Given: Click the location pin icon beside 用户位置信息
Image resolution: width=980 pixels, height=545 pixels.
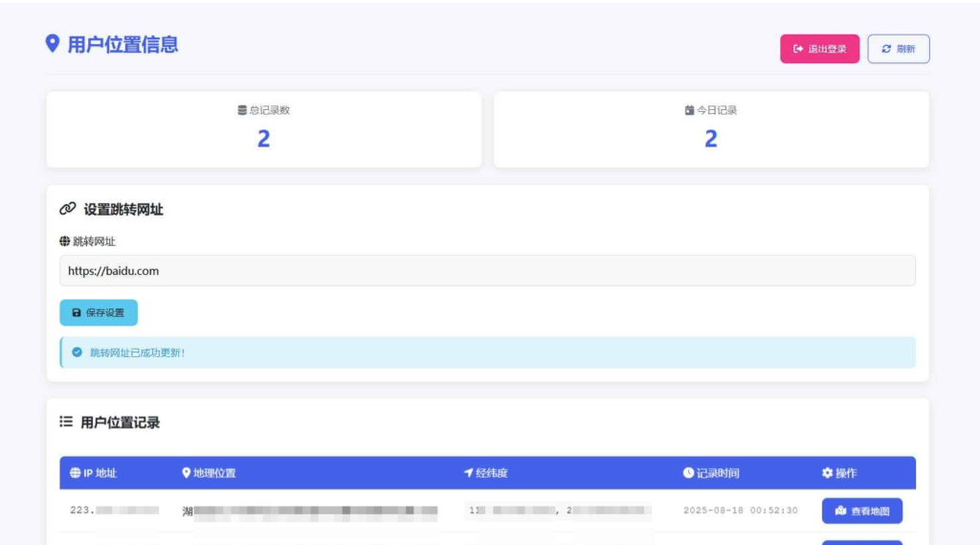Looking at the screenshot, I should coord(53,44).
